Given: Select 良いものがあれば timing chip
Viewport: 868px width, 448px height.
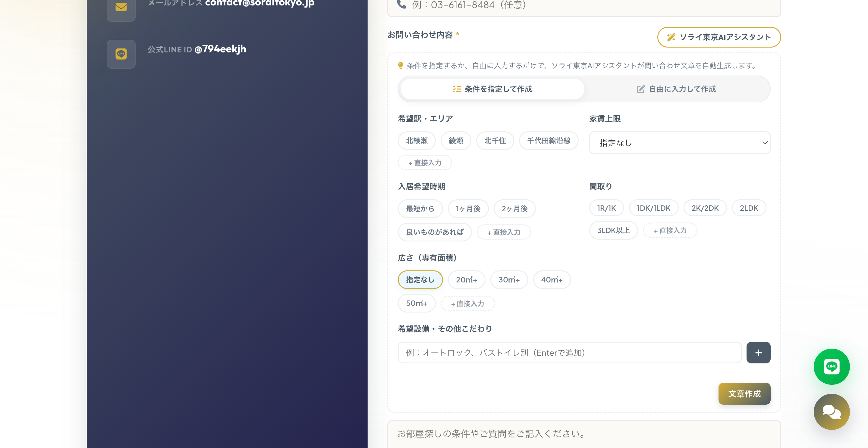Looking at the screenshot, I should (434, 232).
